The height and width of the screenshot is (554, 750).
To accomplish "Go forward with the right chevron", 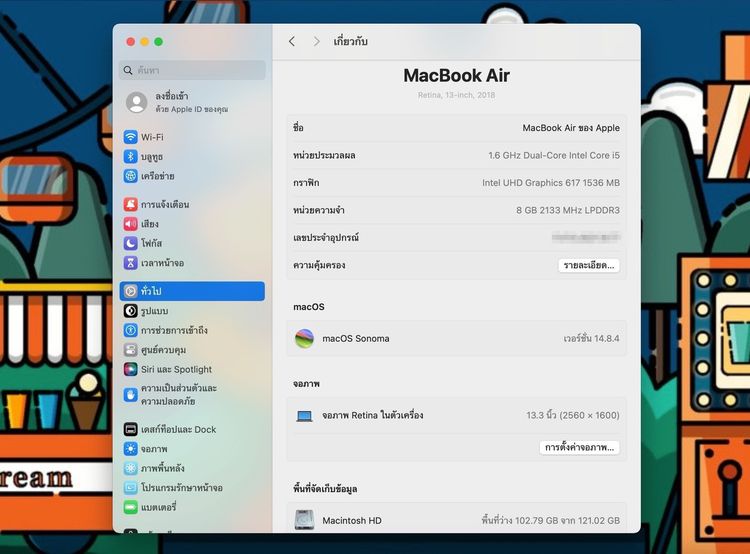I will pos(316,42).
